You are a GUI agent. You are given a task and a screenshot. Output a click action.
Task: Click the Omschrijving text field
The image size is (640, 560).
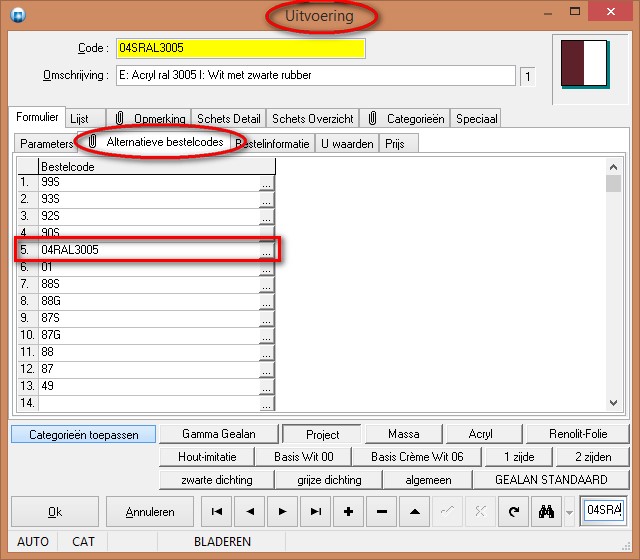316,75
